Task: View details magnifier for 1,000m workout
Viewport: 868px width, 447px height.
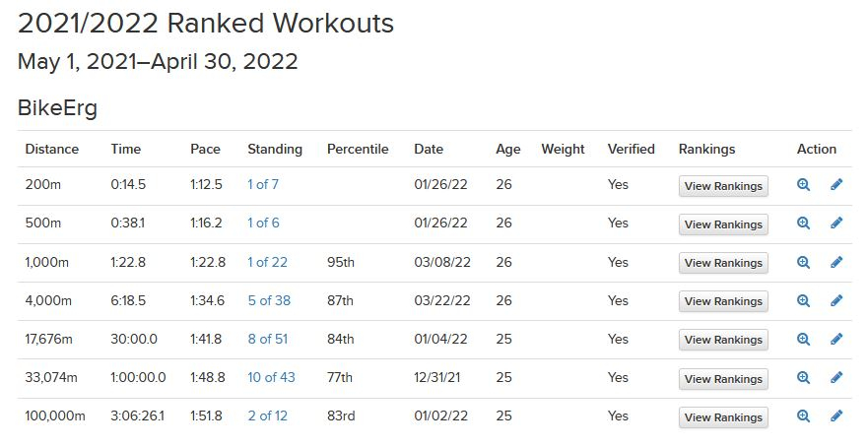Action: 803,262
